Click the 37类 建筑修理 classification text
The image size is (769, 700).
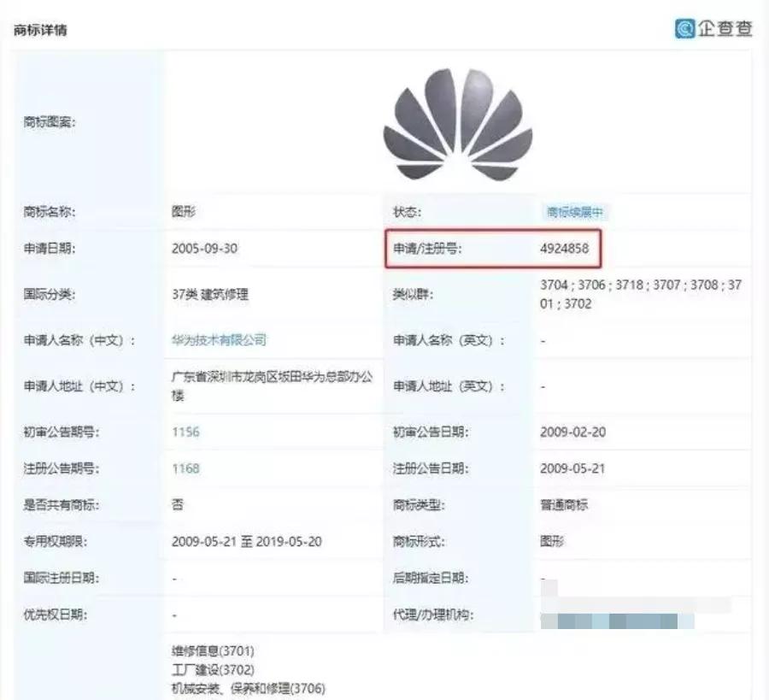click(x=210, y=294)
